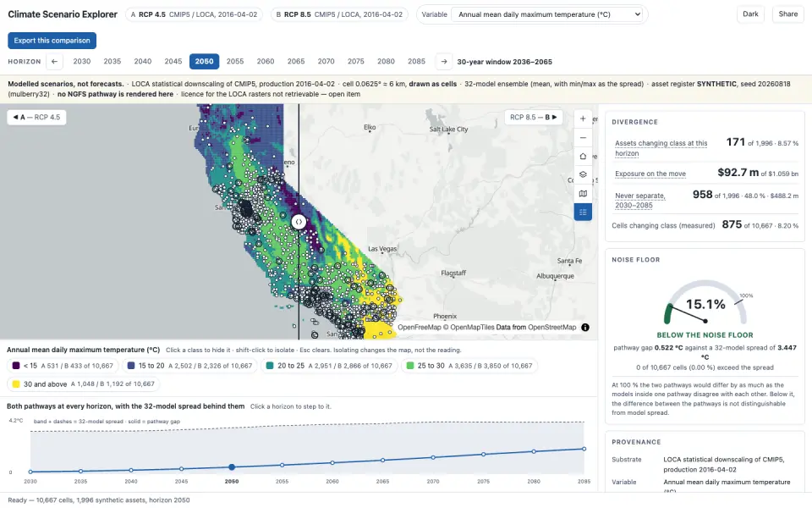Click Export this comparison
Viewport: 812px width, 508px height.
(52, 41)
